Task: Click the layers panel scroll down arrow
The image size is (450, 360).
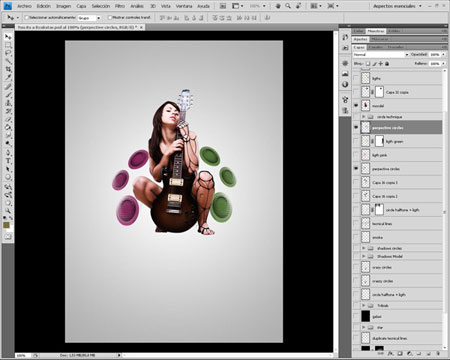Action: (445, 347)
